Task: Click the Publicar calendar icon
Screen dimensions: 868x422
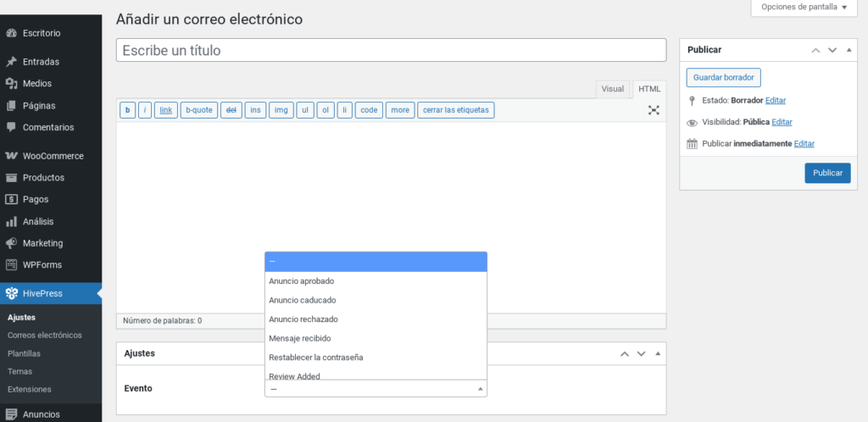Action: pos(692,144)
